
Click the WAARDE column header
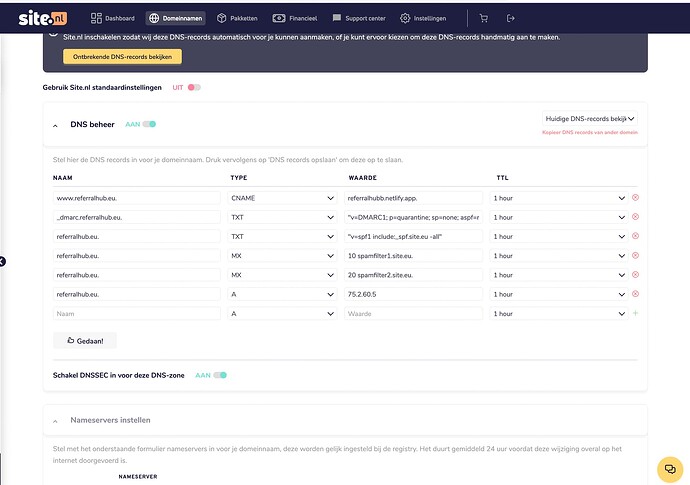363,178
